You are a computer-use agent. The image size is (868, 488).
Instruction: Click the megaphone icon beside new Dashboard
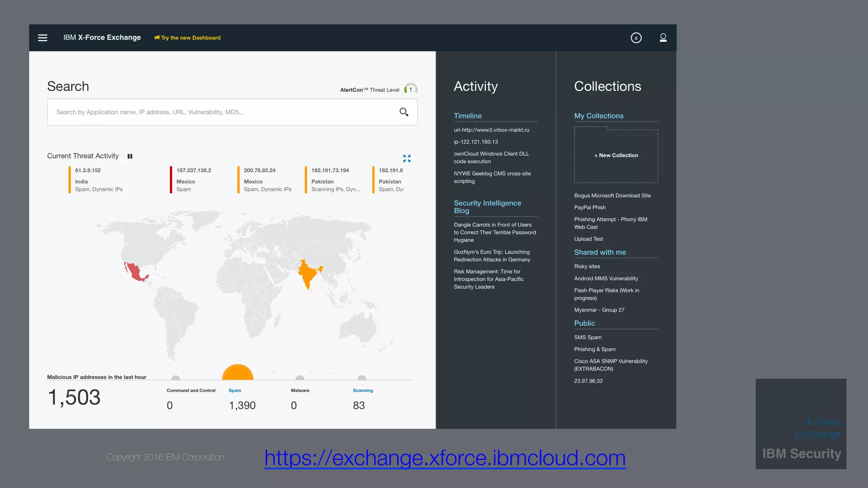coord(157,38)
